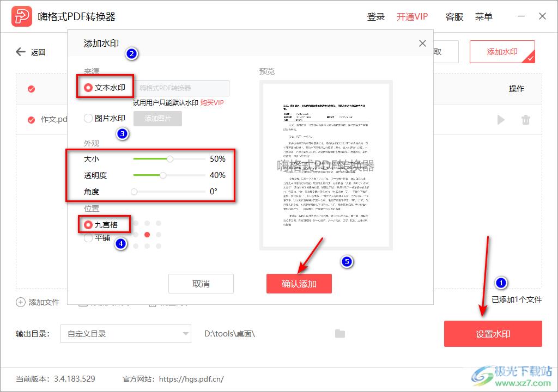The width and height of the screenshot is (558, 392).
Task: Open the 菜单 menu
Action: [484, 17]
